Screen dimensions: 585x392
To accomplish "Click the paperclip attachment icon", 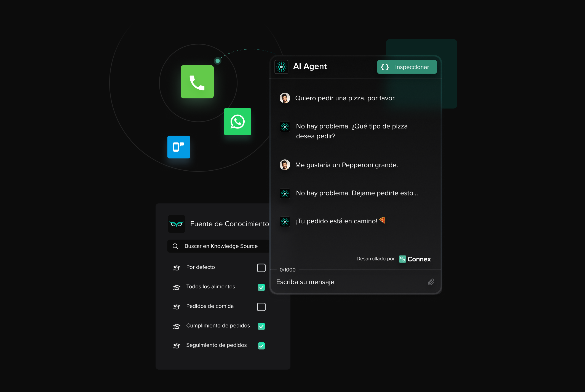I will tap(431, 282).
